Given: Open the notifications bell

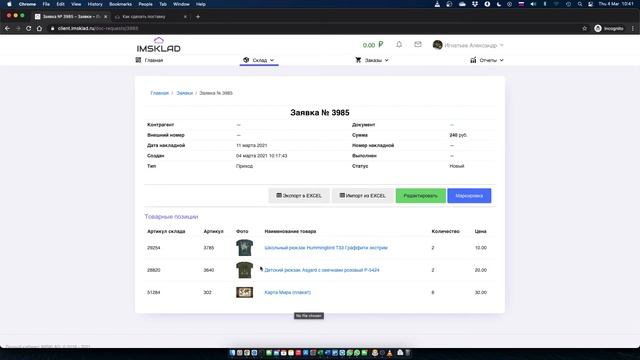Looking at the screenshot, I should point(399,44).
